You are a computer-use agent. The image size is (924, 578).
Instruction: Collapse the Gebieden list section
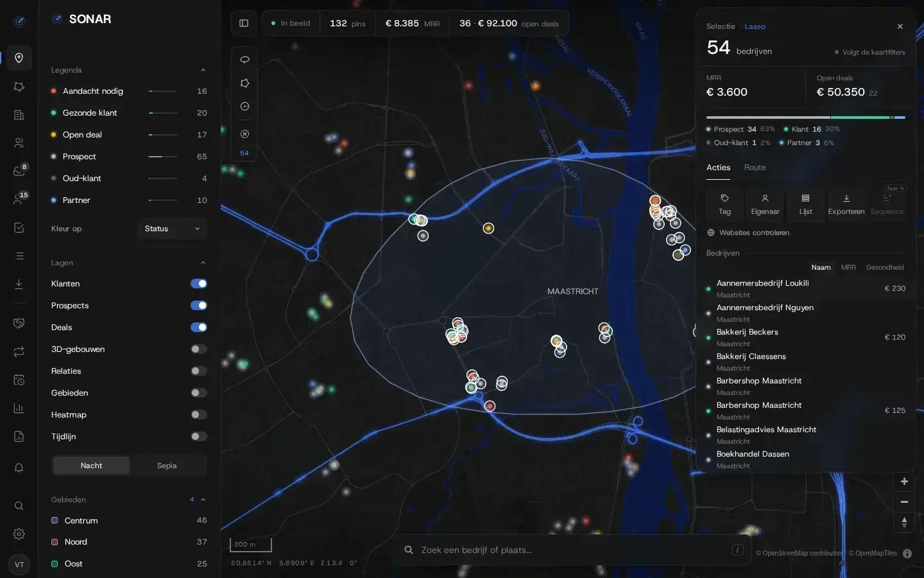coord(203,500)
